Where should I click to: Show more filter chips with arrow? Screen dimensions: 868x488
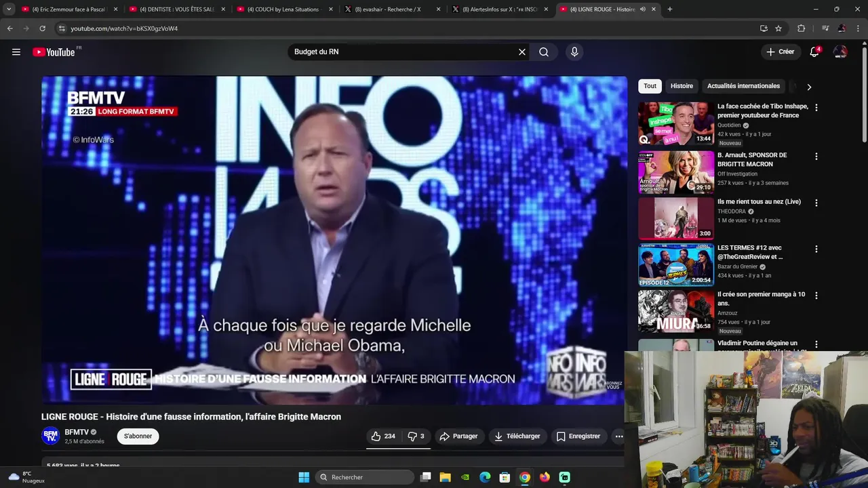[x=809, y=87]
